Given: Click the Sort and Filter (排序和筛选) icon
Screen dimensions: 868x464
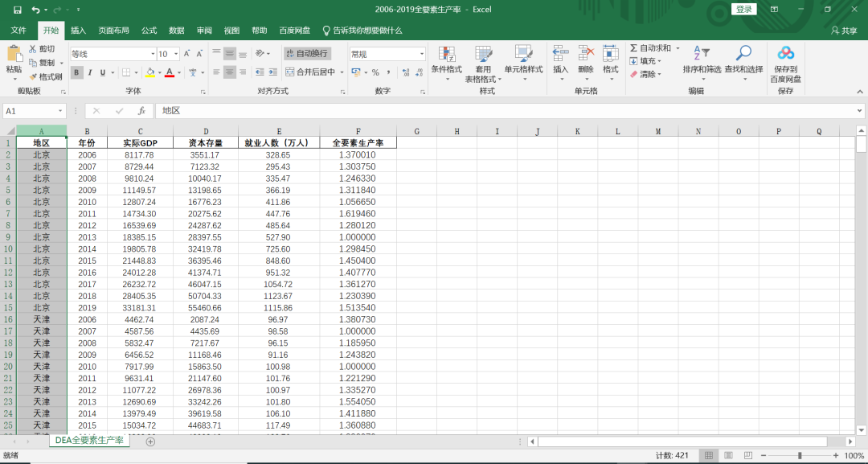Looking at the screenshot, I should pyautogui.click(x=702, y=53).
